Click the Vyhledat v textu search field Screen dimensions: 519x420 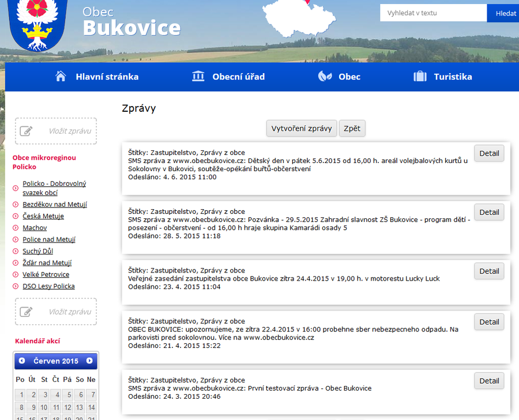click(433, 13)
